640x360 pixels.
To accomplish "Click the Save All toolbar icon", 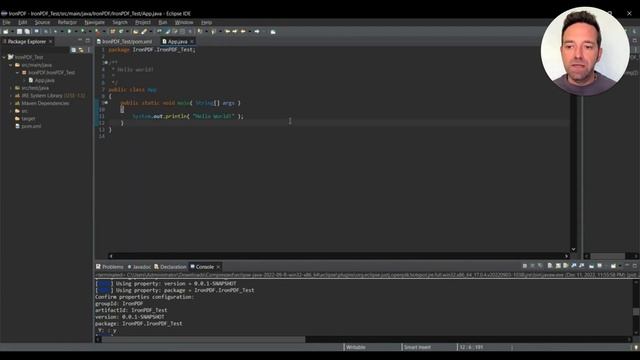I will [x=27, y=31].
